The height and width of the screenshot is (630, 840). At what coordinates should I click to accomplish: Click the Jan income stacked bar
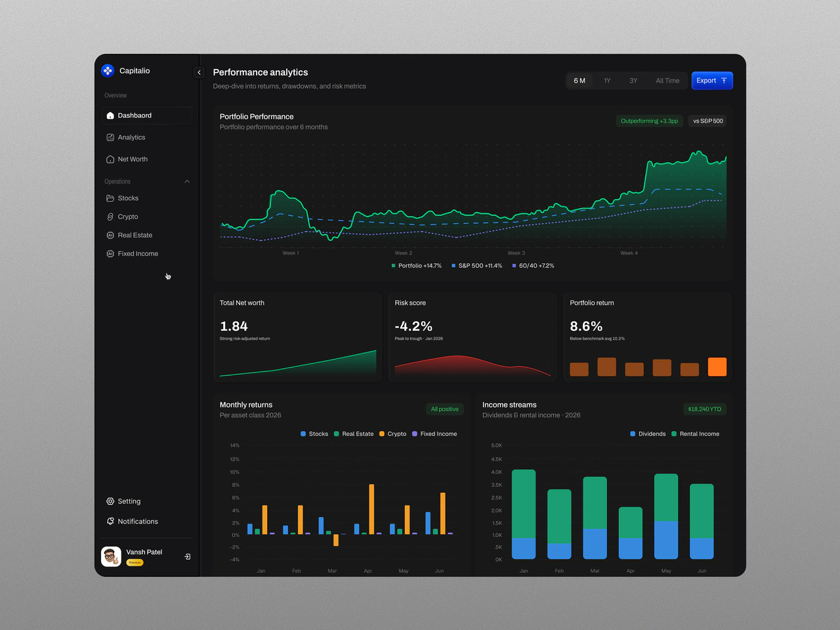pos(524,514)
